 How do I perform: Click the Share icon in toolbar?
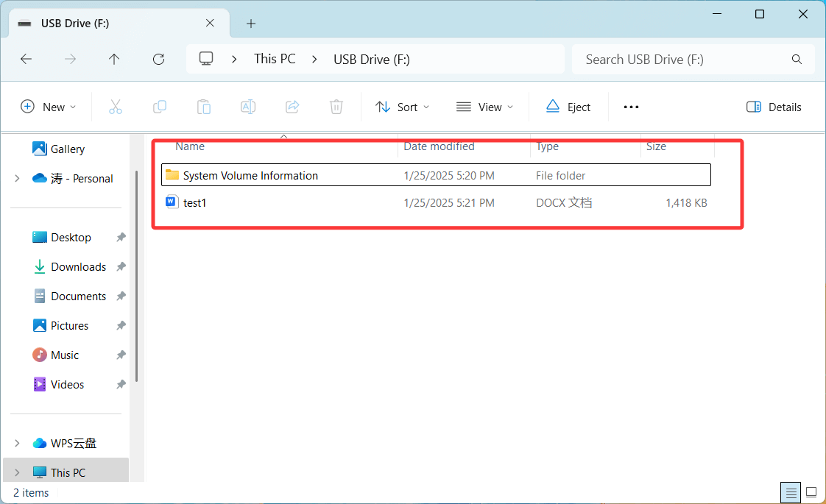pos(292,107)
